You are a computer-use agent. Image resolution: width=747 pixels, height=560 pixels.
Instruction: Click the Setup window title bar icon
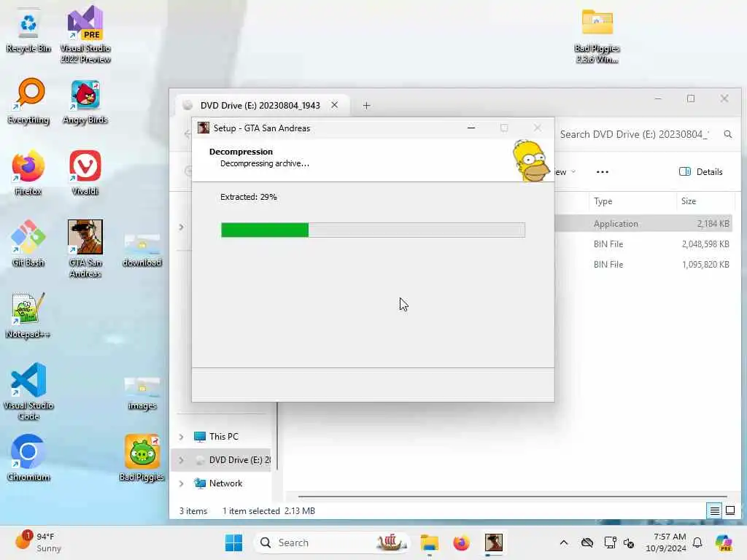pos(204,128)
